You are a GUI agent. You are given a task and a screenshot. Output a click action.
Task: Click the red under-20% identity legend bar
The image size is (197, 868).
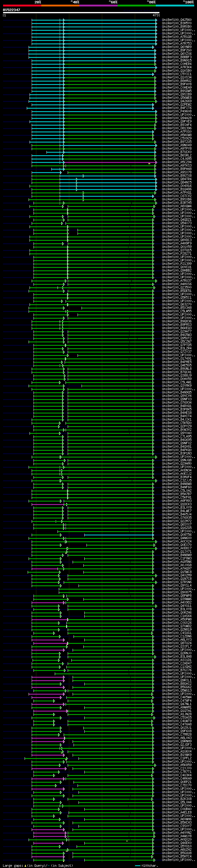[22, 6]
